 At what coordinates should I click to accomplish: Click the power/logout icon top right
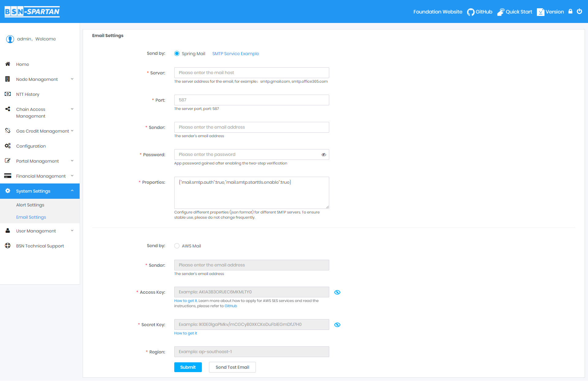579,12
